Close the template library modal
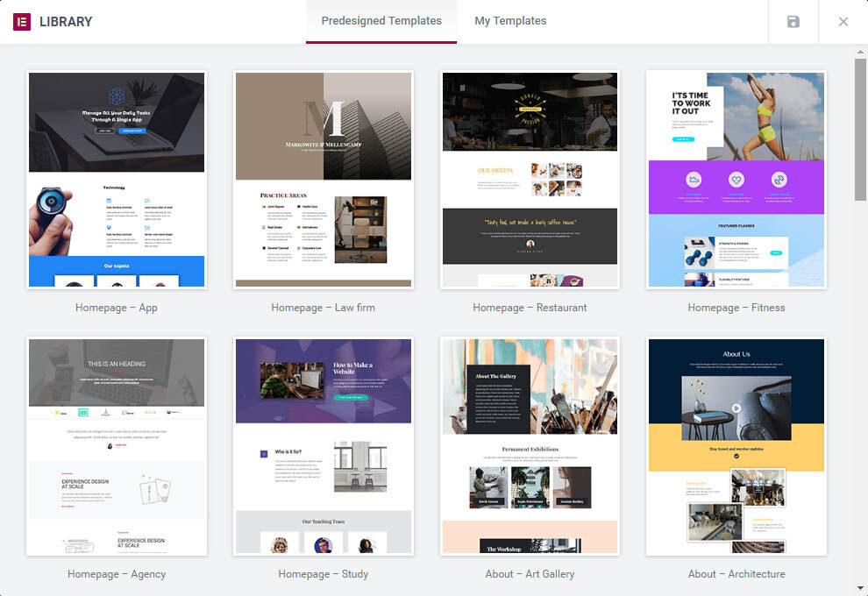This screenshot has height=596, width=868. coord(843,22)
